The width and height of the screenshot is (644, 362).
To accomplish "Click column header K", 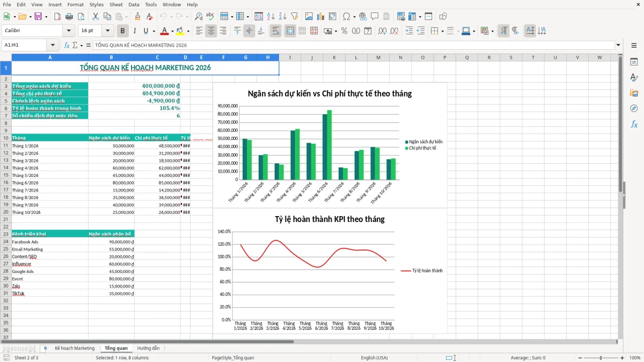I will coord(334,57).
